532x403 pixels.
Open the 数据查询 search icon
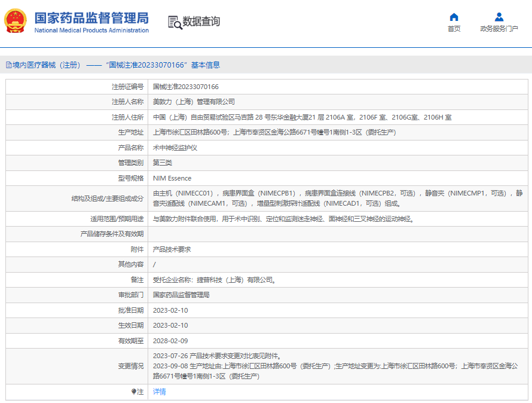point(175,22)
